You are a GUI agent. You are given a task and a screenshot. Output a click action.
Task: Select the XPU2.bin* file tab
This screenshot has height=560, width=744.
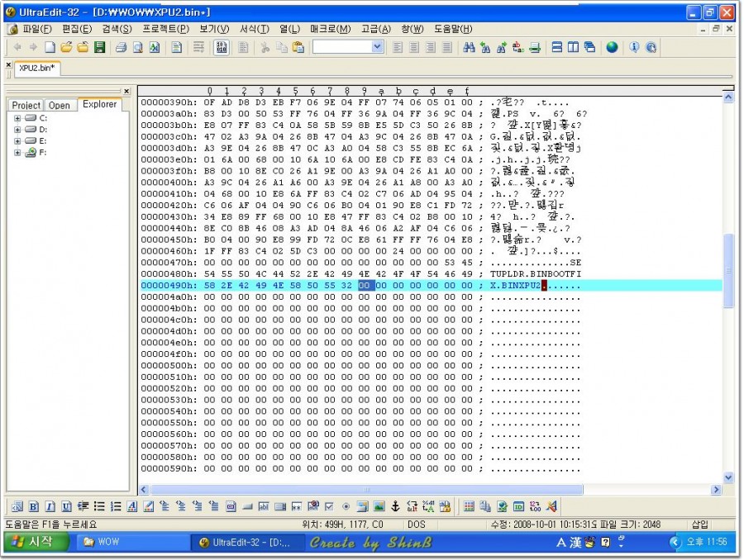tap(37, 69)
